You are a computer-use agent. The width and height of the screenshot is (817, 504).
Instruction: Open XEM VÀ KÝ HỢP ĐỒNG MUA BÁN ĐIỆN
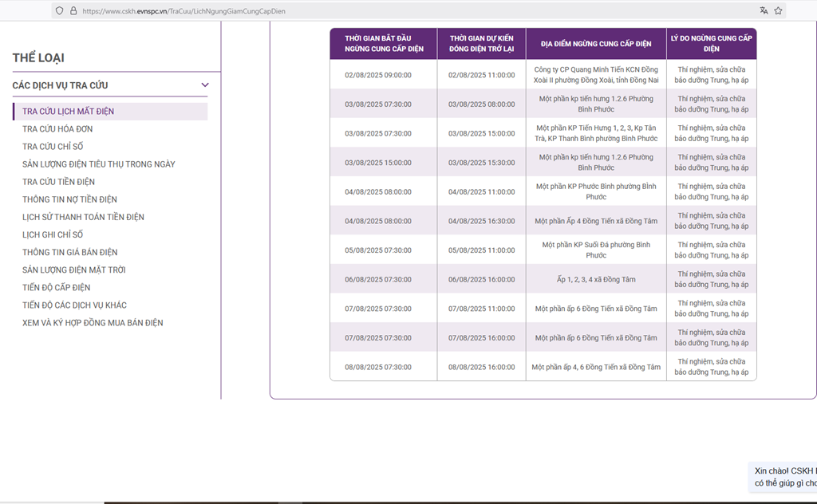pos(93,323)
